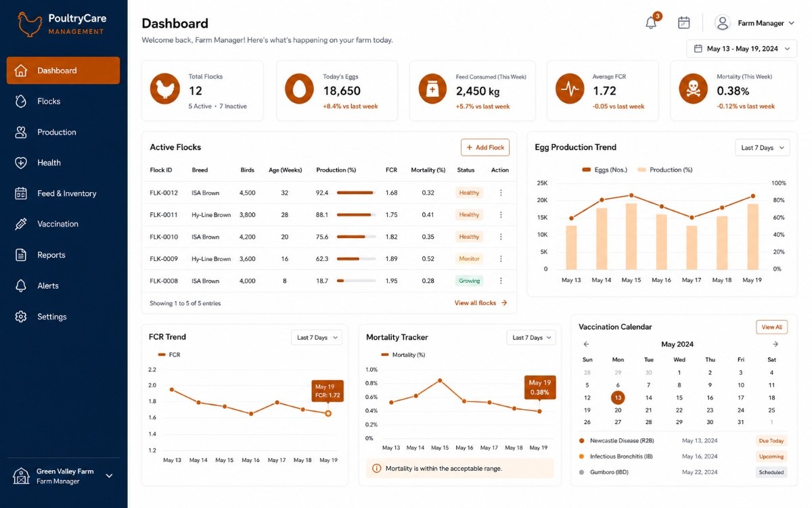The height and width of the screenshot is (508, 812).
Task: Open the Dashboard menu item
Action: pyautogui.click(x=64, y=70)
